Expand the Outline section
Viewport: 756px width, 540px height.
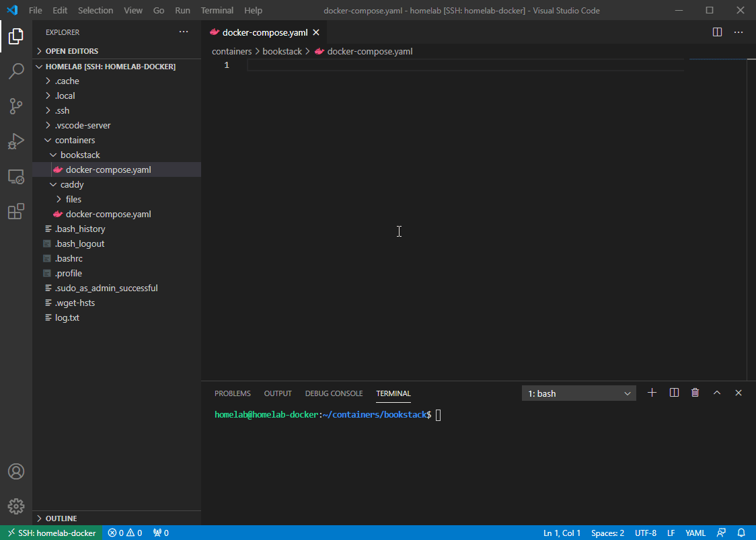click(x=116, y=518)
